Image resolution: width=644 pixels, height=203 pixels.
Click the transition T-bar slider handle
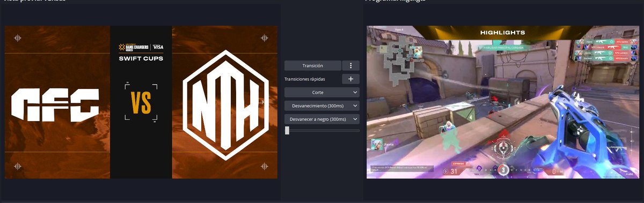[x=287, y=130]
